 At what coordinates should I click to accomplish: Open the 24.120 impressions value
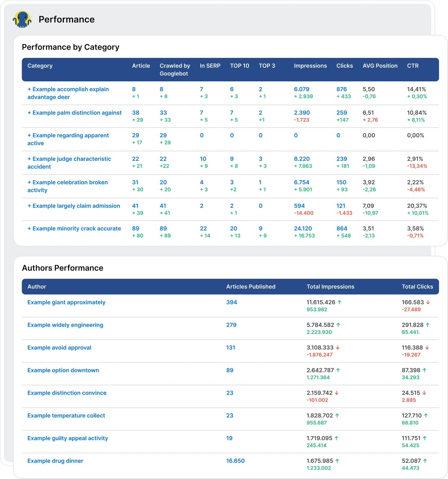(302, 229)
